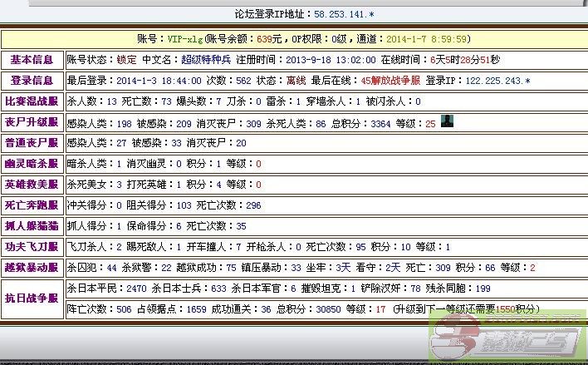Image resolution: width=588 pixels, height=365 pixels.
Task: Open the 抗日战争服 row header
Action: (x=32, y=298)
